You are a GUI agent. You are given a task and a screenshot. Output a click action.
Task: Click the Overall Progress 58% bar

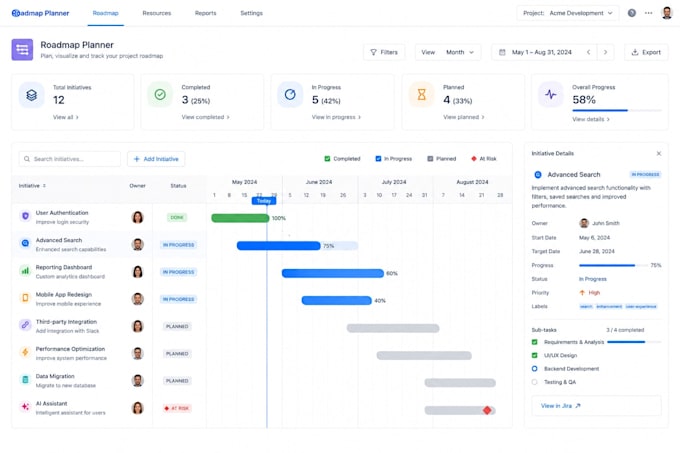(617, 111)
